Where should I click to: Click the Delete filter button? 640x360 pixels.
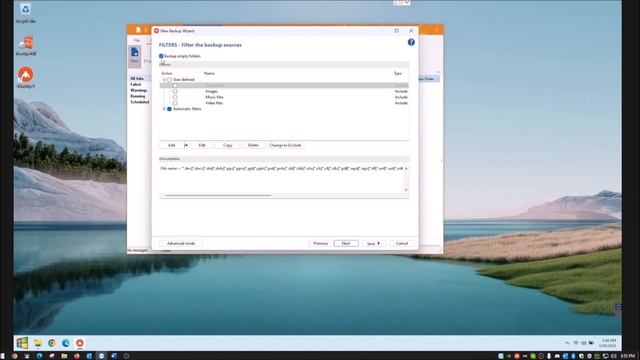[253, 145]
